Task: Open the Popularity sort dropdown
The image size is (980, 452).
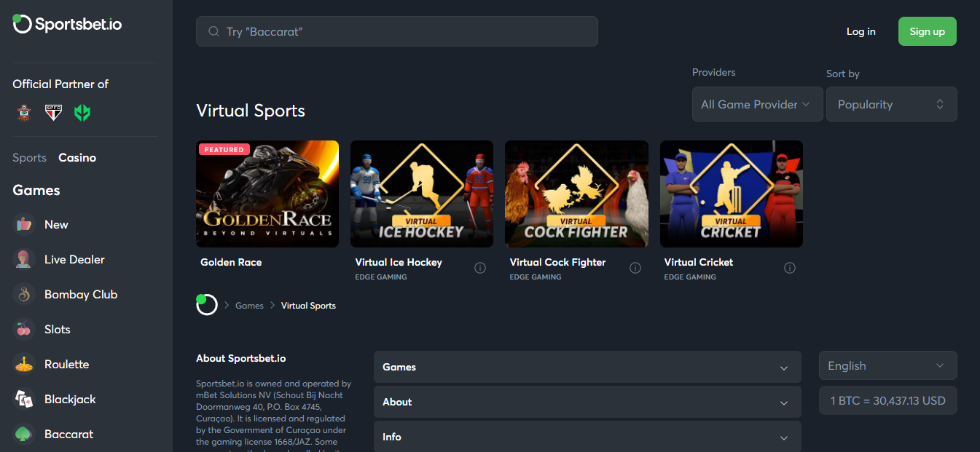Action: (x=892, y=104)
